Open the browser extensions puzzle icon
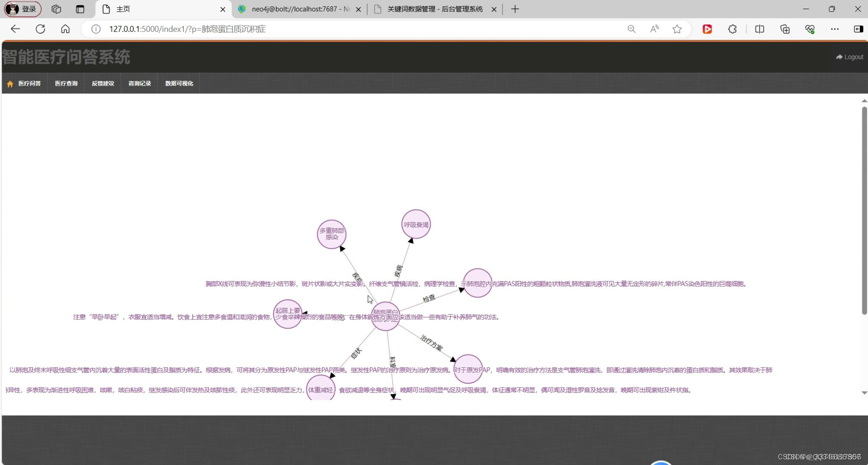The width and height of the screenshot is (868, 465). pyautogui.click(x=732, y=29)
